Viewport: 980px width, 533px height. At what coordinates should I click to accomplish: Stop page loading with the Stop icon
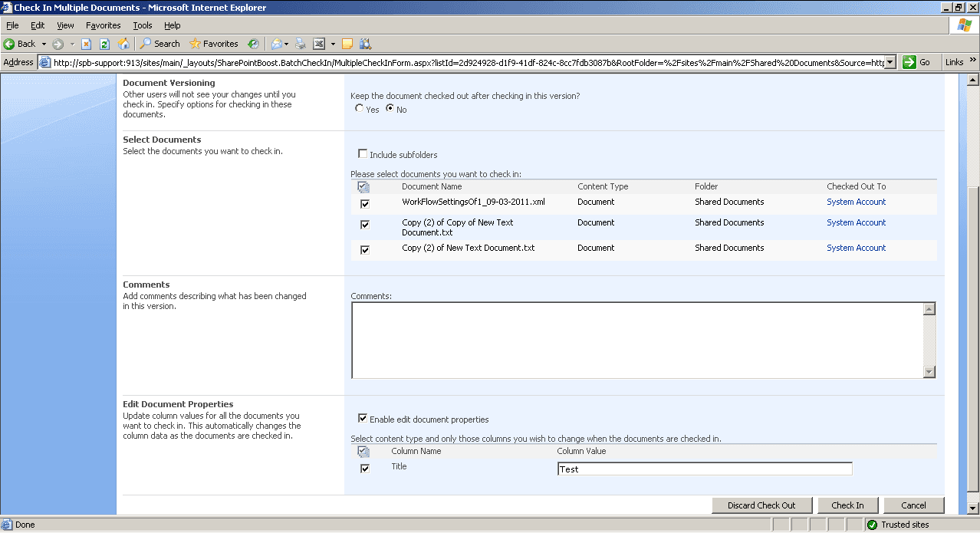click(x=87, y=44)
